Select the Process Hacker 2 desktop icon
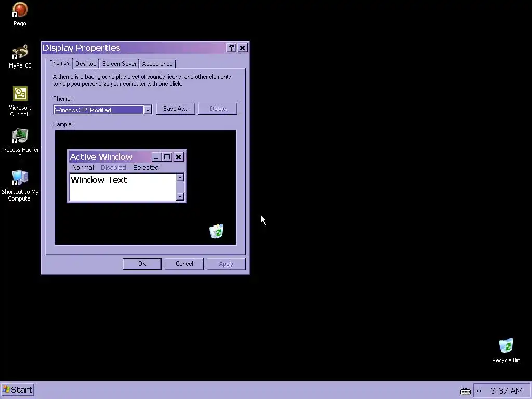532x399 pixels. click(x=20, y=144)
